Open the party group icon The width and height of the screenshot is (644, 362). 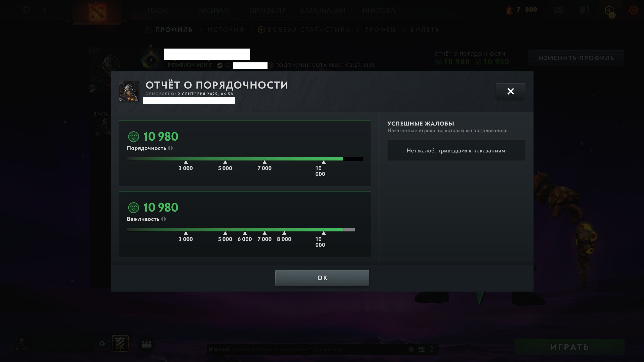[146, 344]
